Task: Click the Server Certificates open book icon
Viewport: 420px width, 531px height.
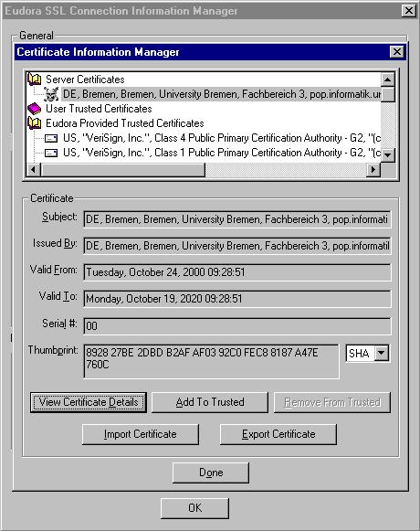Action: (x=34, y=80)
